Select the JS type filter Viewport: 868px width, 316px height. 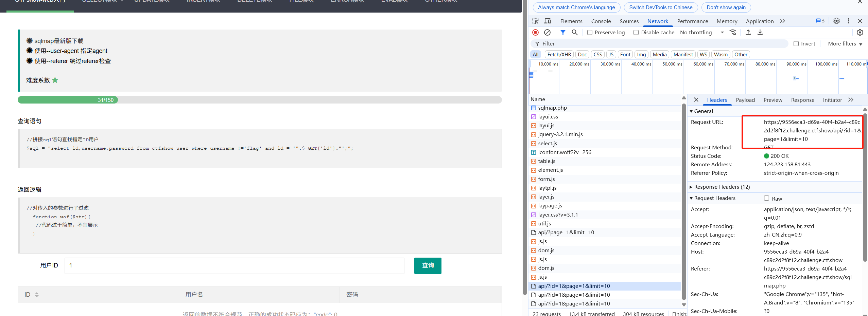pos(611,54)
